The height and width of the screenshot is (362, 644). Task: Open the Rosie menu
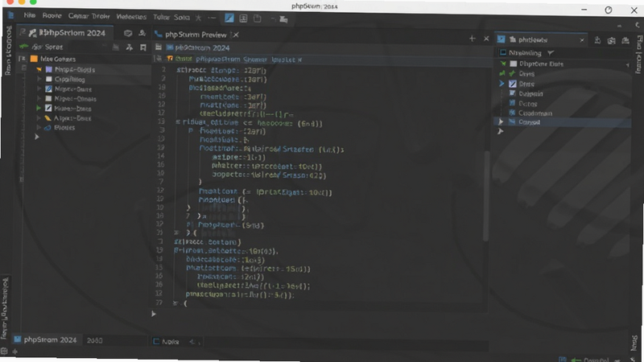coord(52,15)
